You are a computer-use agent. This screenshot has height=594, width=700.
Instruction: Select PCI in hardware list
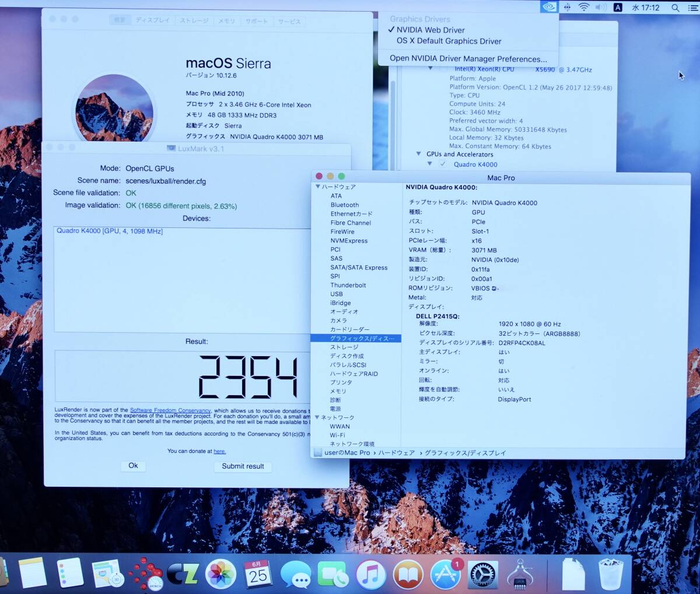(x=335, y=249)
